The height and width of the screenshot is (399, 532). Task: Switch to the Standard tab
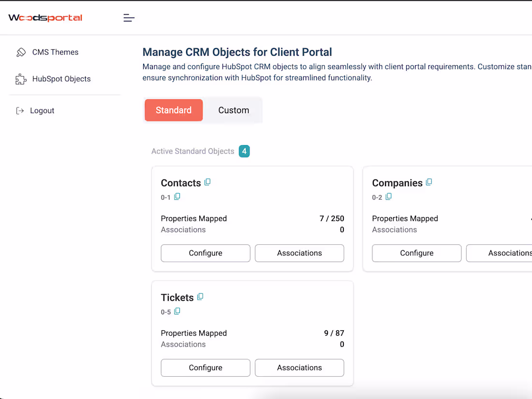point(173,110)
